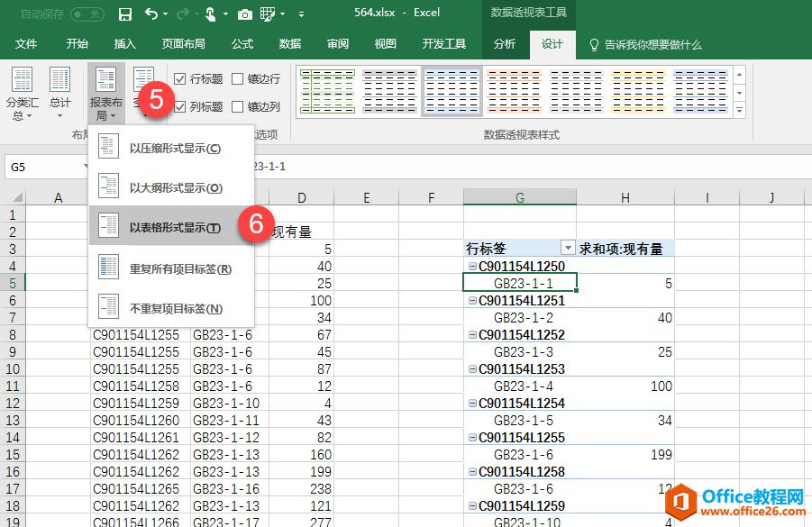Toggle the 自动保存 autosave switch
The width and height of the screenshot is (812, 527).
pyautogui.click(x=87, y=14)
